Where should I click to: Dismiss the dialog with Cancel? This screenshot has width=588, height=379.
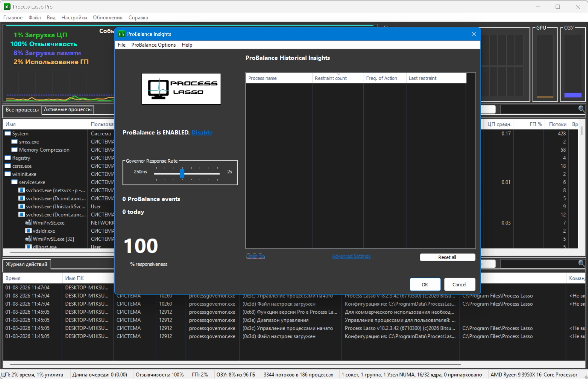[x=459, y=285]
